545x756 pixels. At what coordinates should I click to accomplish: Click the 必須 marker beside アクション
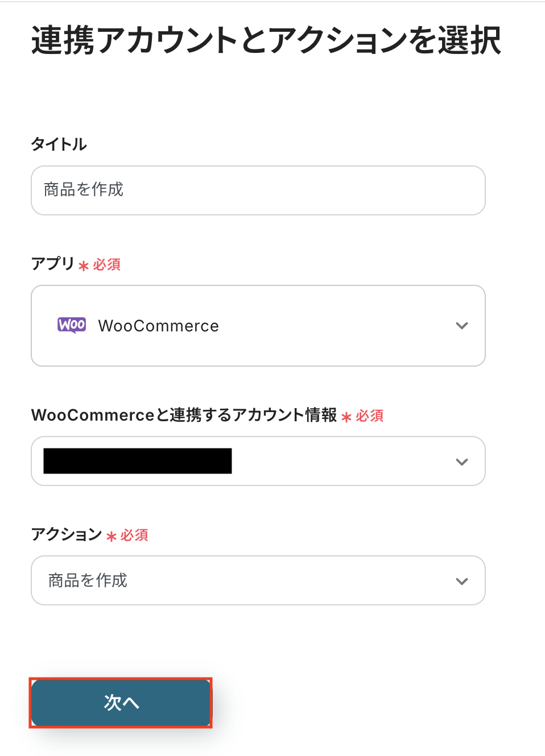point(134,535)
